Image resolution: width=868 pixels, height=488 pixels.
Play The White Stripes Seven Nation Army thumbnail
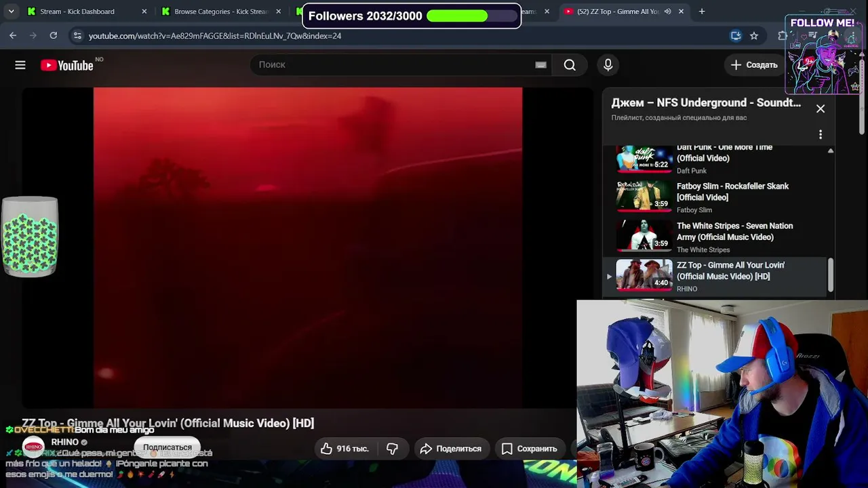(x=644, y=235)
